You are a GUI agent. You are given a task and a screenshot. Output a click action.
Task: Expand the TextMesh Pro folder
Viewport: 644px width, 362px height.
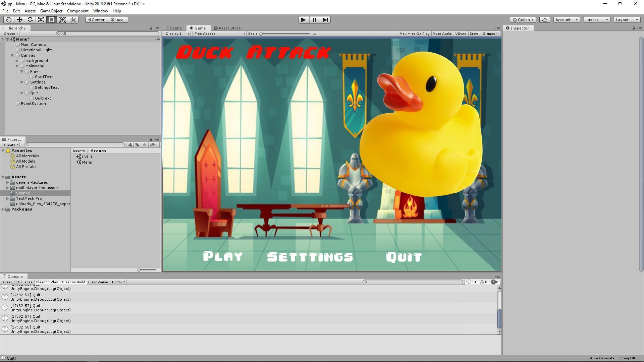click(x=8, y=199)
